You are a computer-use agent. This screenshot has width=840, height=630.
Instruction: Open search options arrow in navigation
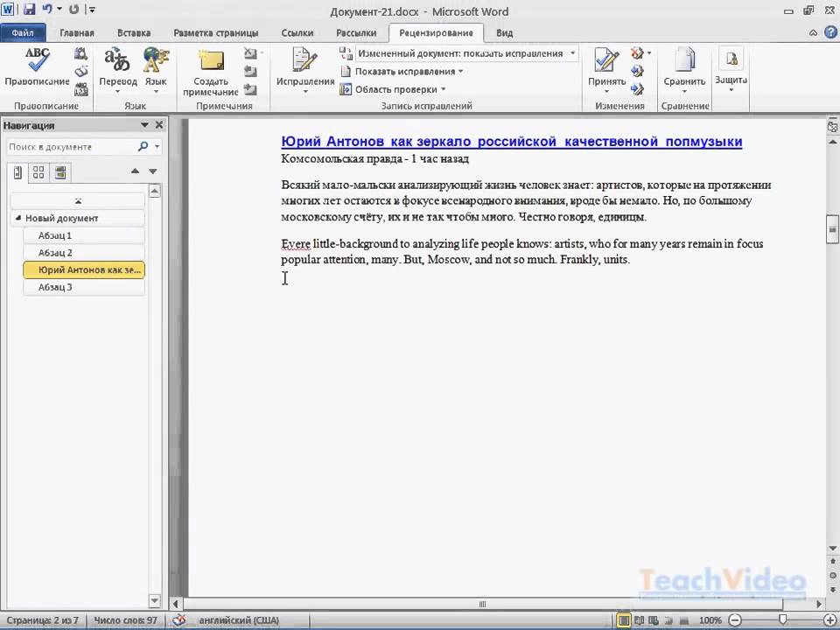[x=157, y=146]
